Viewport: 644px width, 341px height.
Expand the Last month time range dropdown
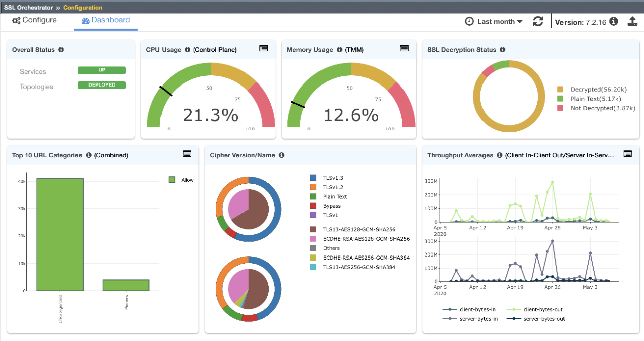point(494,21)
